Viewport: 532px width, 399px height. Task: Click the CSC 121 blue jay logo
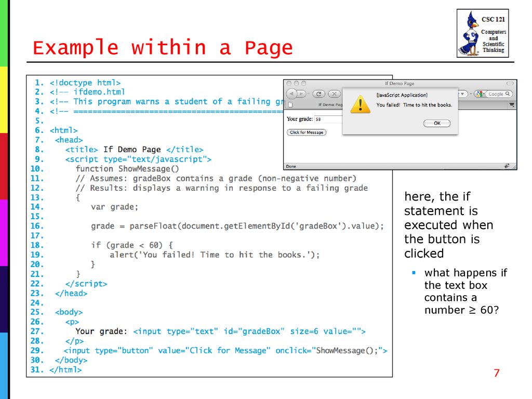point(483,33)
